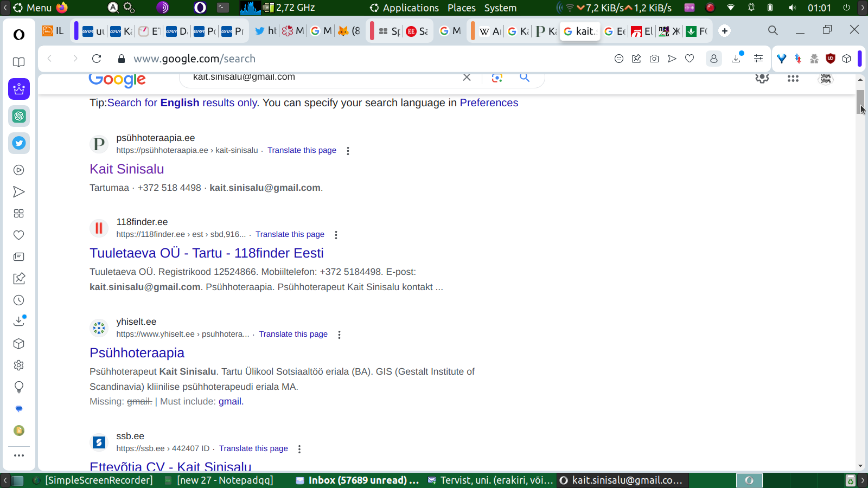Screen dimensions: 868x488
Task: Open Twitter panel in the Opera sidebar
Action: tap(19, 143)
